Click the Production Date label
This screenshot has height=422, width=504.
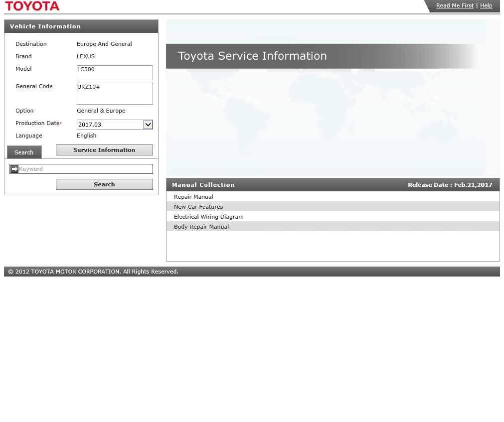[37, 124]
